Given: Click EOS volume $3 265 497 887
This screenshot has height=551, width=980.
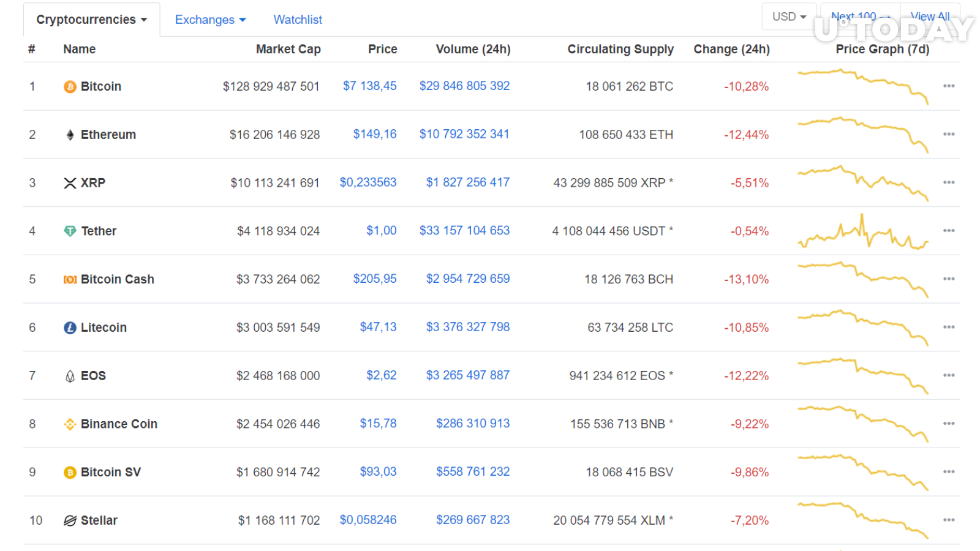Looking at the screenshot, I should pos(468,375).
